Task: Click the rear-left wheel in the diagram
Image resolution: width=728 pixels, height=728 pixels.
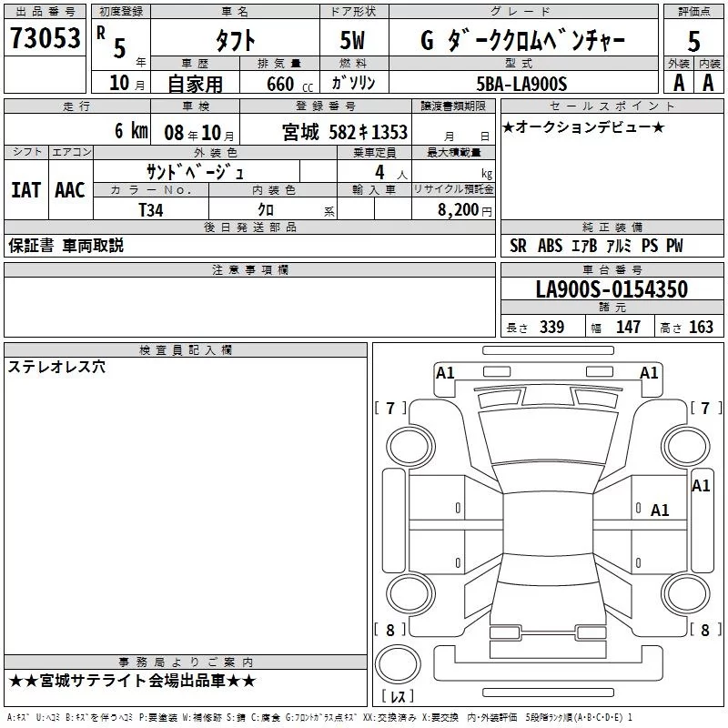Action: 410,593
